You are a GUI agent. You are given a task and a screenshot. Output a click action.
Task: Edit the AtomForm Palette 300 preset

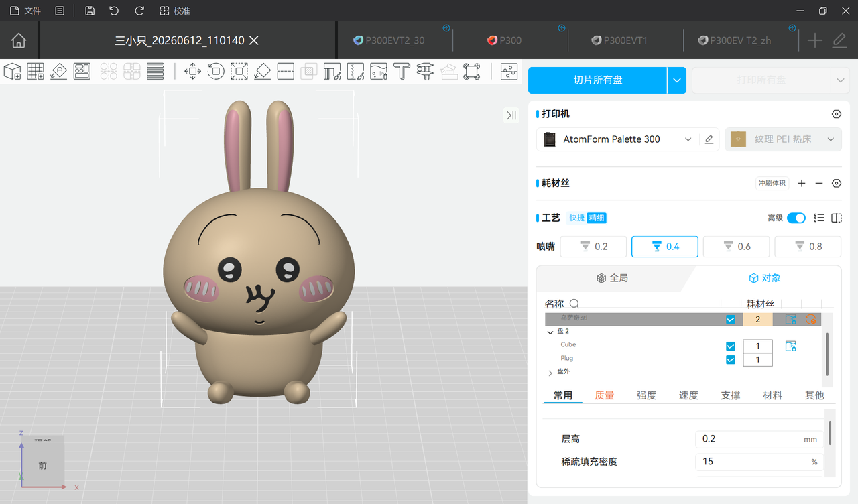(709, 139)
